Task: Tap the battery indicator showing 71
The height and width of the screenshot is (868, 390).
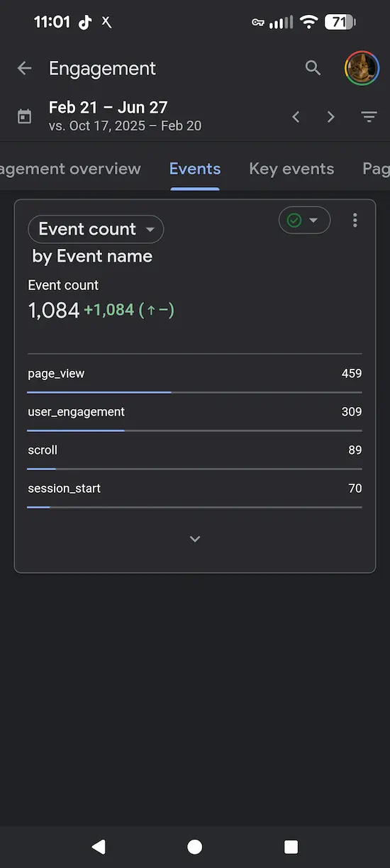Action: coord(340,22)
